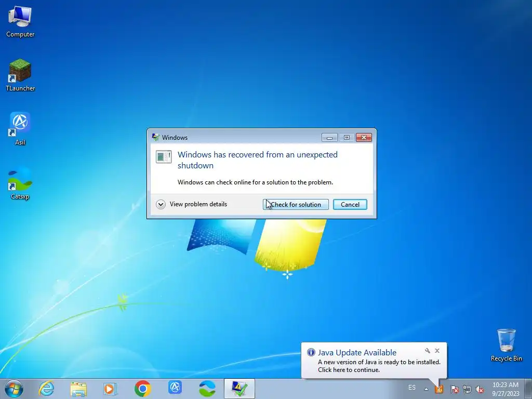
Task: Select the Catsxp desktop shortcut
Action: (20, 183)
